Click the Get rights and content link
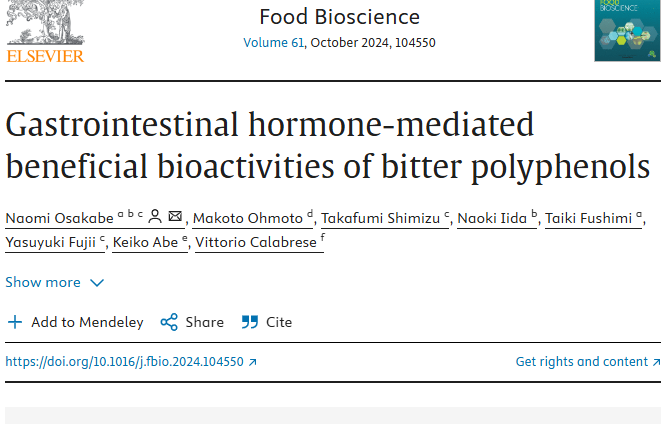 coord(581,362)
